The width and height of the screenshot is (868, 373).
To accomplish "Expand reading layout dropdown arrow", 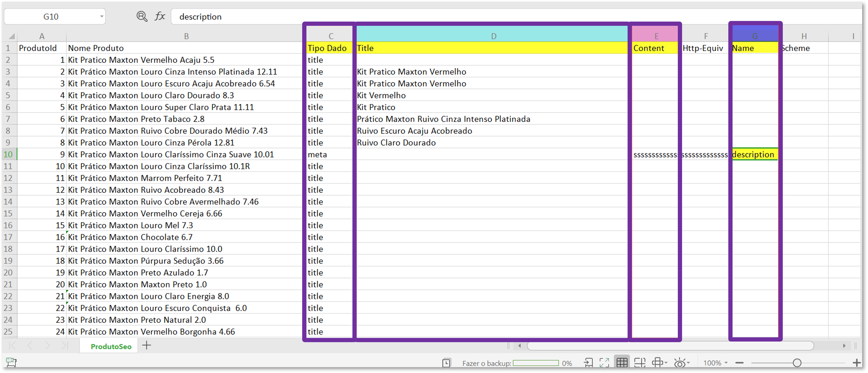I will (666, 363).
